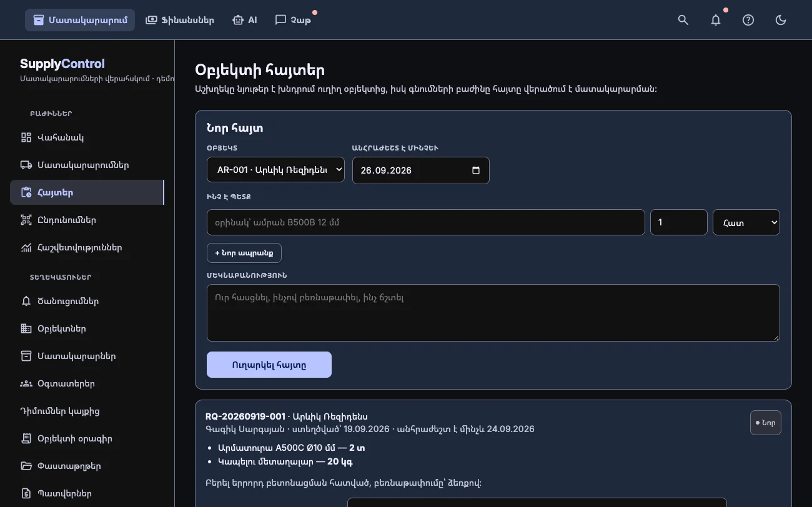Open help question mark icon

point(748,20)
